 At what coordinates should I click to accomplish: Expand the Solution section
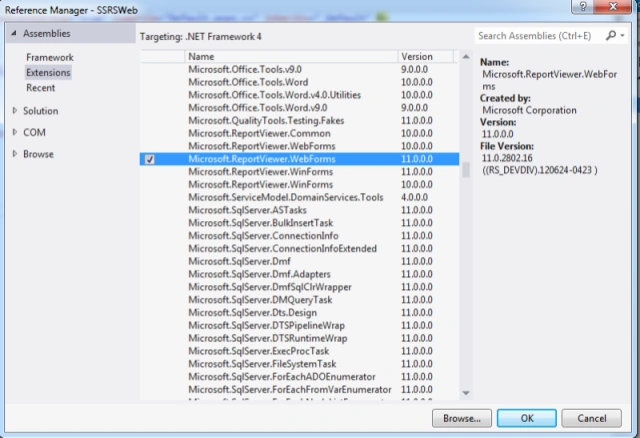pyautogui.click(x=15, y=110)
